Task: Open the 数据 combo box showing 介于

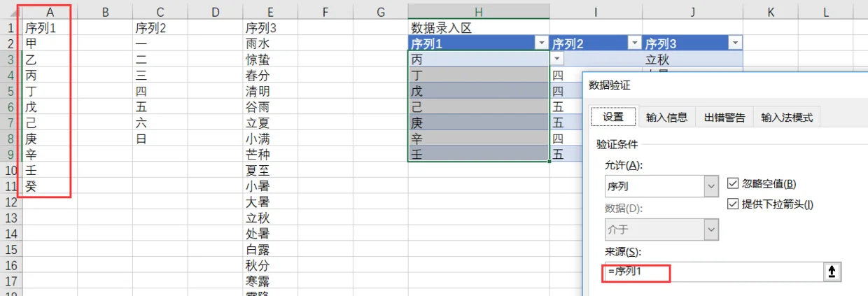Action: [x=661, y=229]
